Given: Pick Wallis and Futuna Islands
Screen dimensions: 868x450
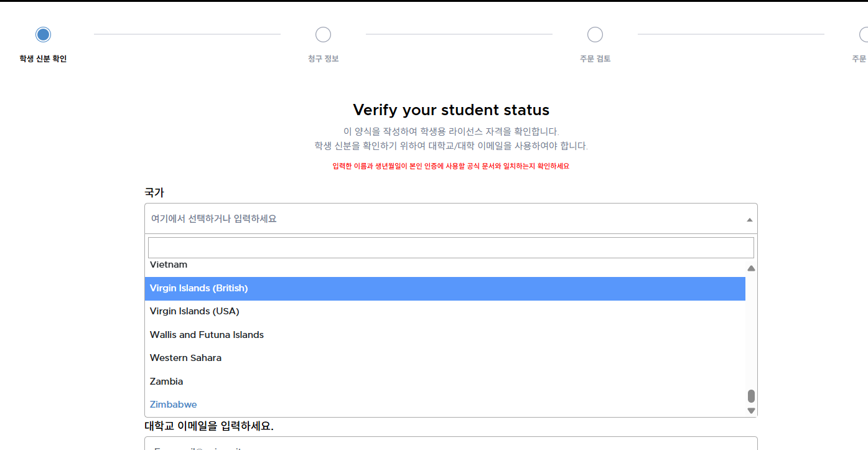Looking at the screenshot, I should click(x=207, y=335).
